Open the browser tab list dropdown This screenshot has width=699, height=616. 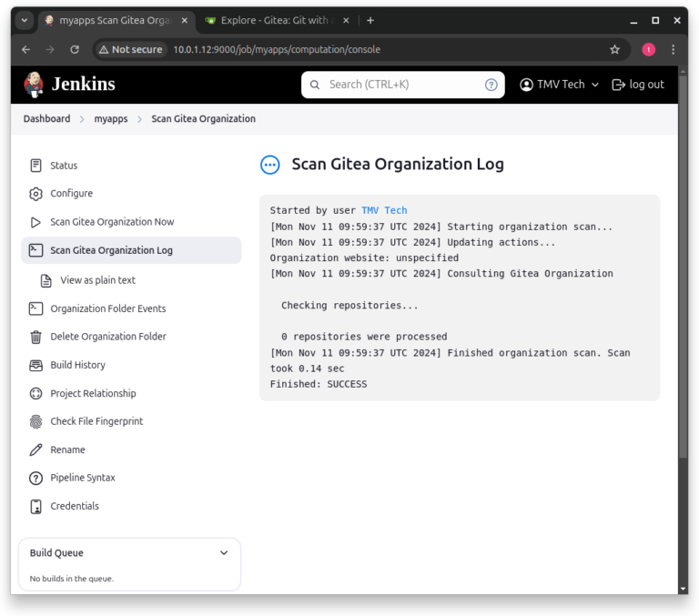[25, 21]
